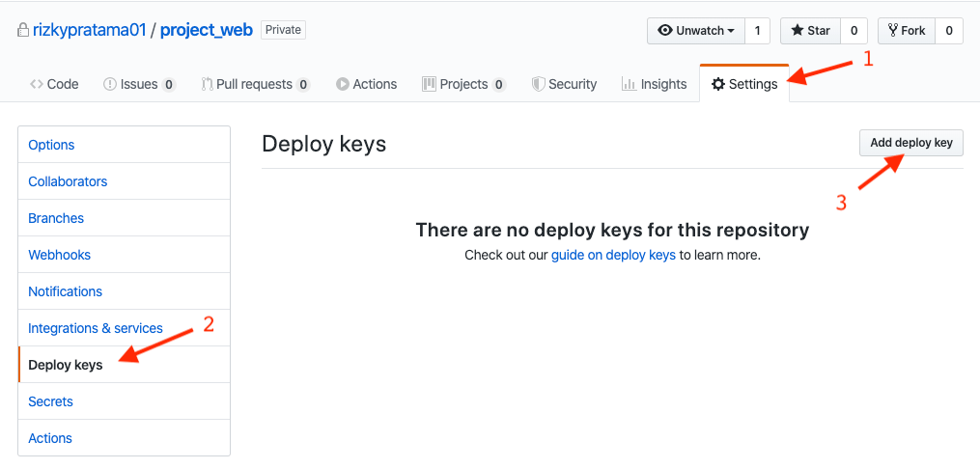Select Deploy keys in sidebar
Screen dimensions: 980x469
point(124,365)
